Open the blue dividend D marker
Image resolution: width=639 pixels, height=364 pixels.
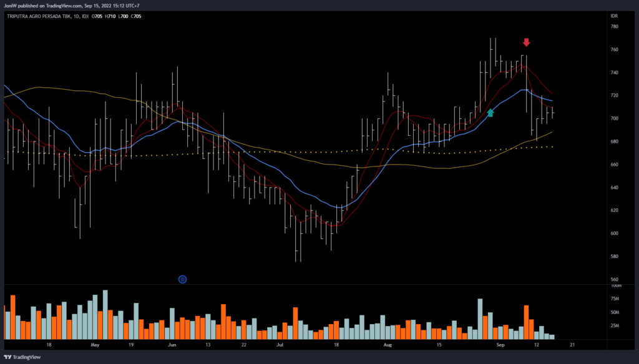tap(183, 279)
